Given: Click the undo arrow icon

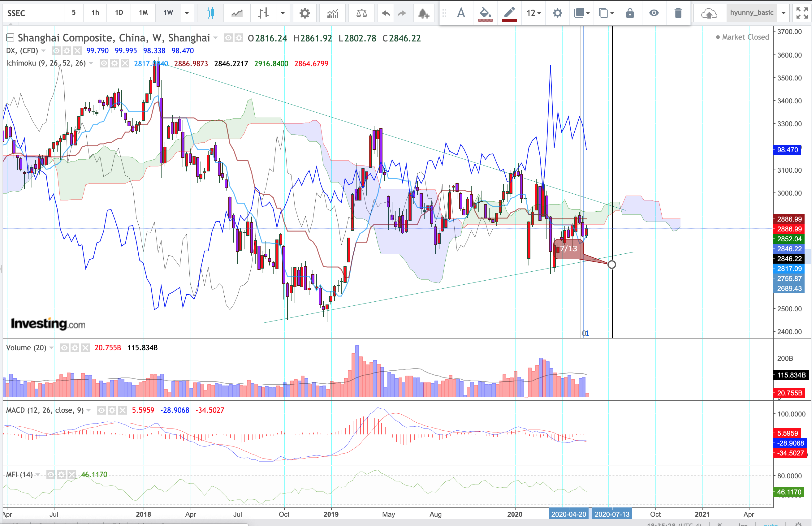Looking at the screenshot, I should click(x=386, y=13).
